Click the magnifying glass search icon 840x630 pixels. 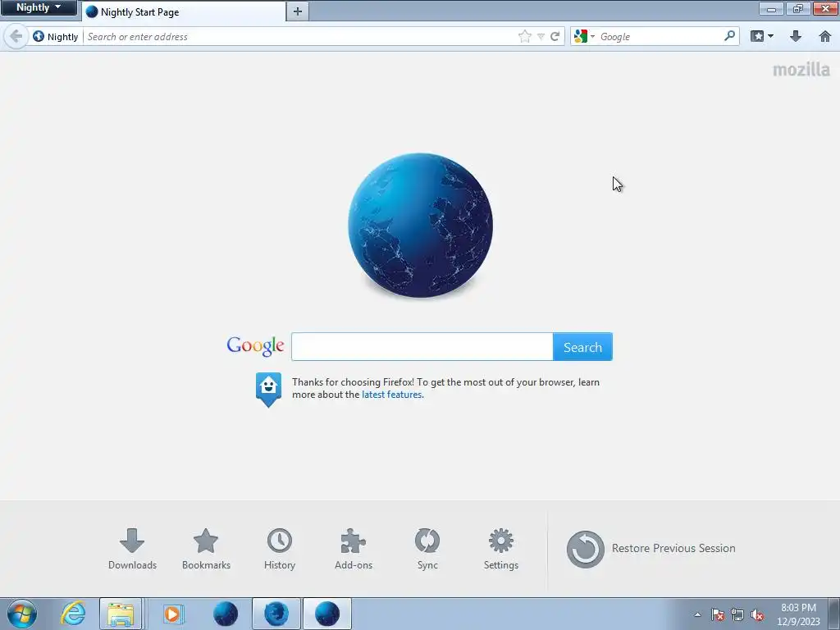[x=729, y=36]
